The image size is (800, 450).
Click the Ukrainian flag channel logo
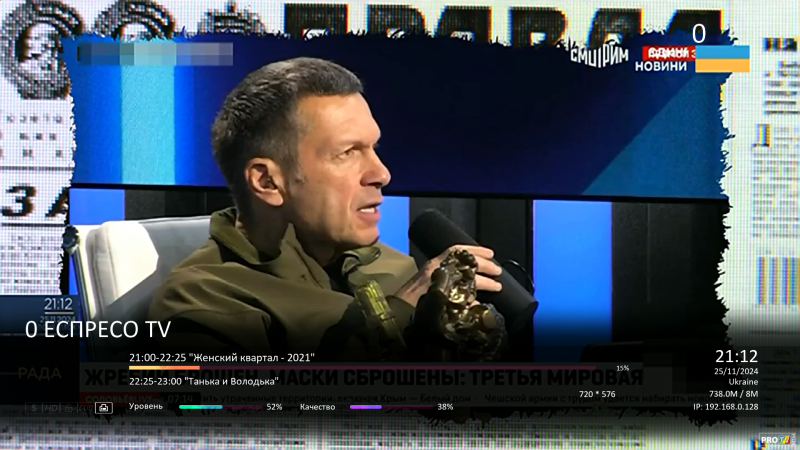point(722,59)
